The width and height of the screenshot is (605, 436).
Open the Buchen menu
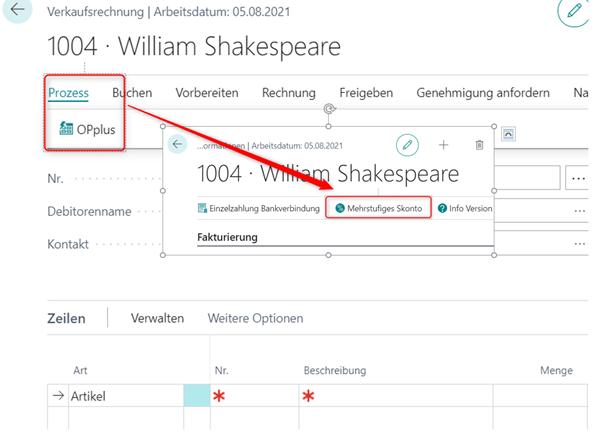pyautogui.click(x=132, y=93)
